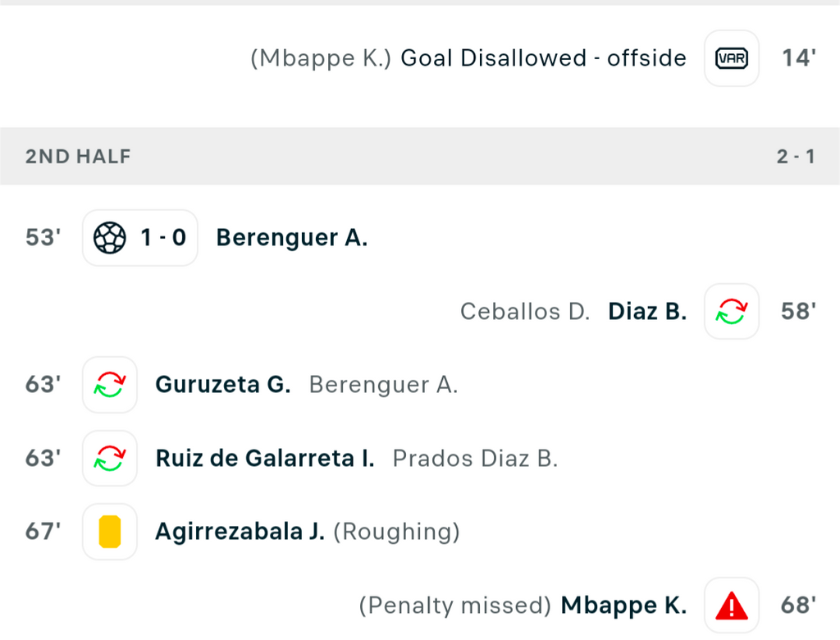This screenshot has height=640, width=840.
Task: Select player Guruzeta G.
Action: [223, 385]
